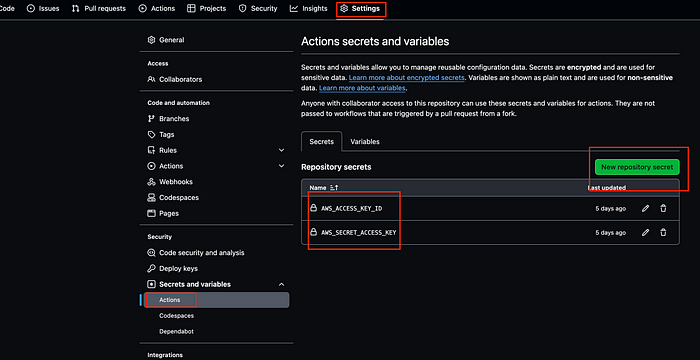Screen dimensions: 700x360
Task: Open the Insights tab
Action: click(308, 8)
